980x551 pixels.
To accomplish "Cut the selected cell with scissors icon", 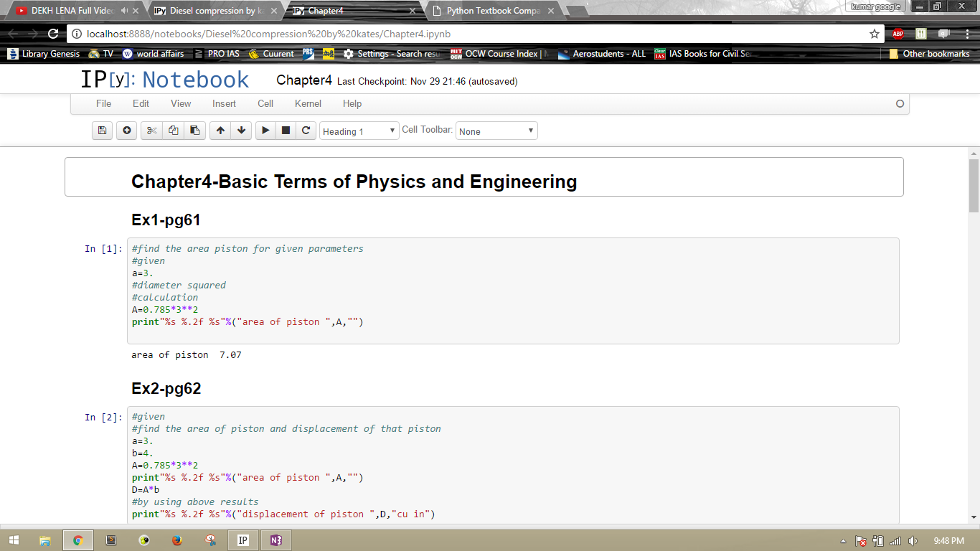I will (151, 131).
